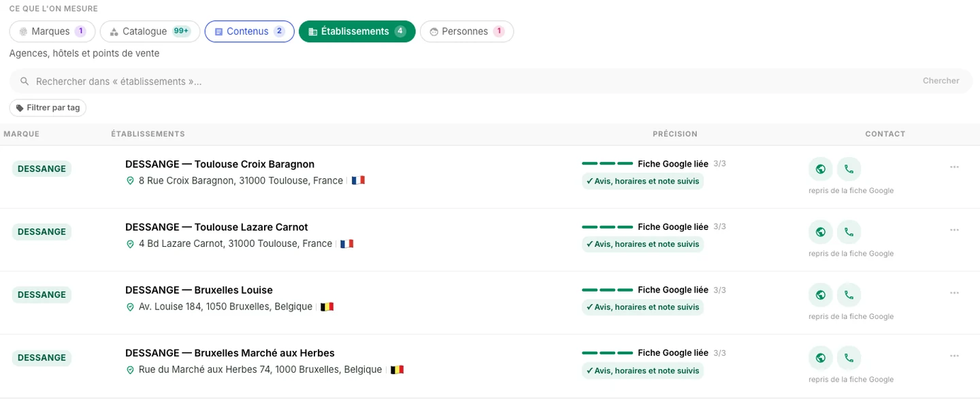Image resolution: width=980 pixels, height=406 pixels.
Task: Click address 'Av. Louise 184, 1050 Bruxelles, Belgique'
Action: coord(225,307)
